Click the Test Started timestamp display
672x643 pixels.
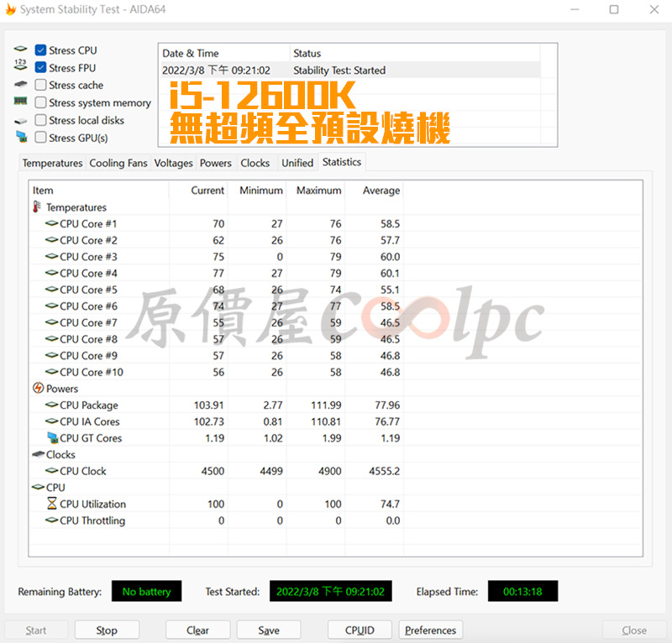point(330,591)
